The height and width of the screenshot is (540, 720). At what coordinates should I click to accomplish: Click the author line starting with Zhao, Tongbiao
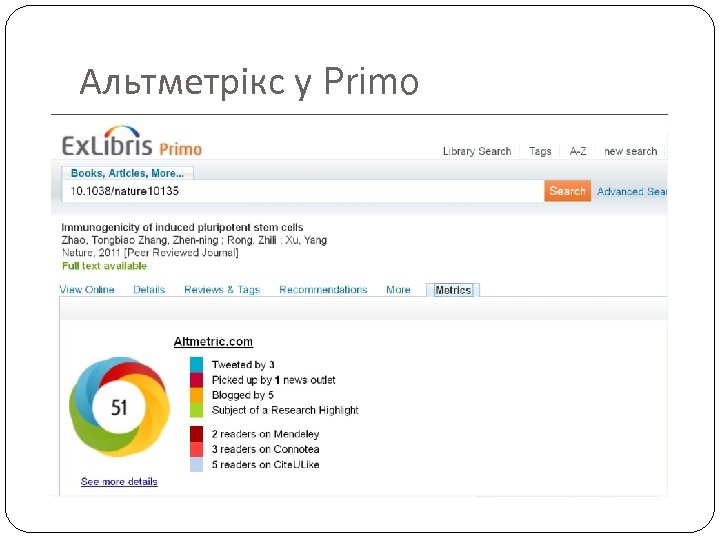point(194,240)
